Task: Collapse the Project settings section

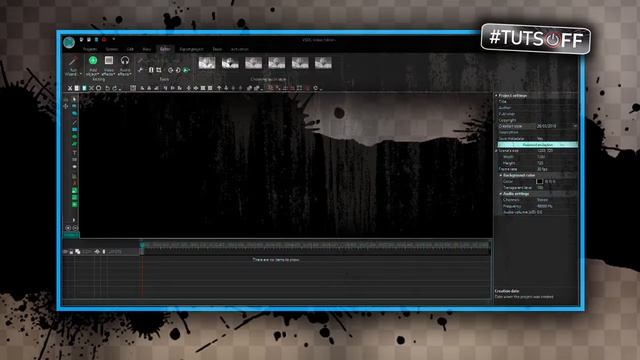Action: [497, 96]
